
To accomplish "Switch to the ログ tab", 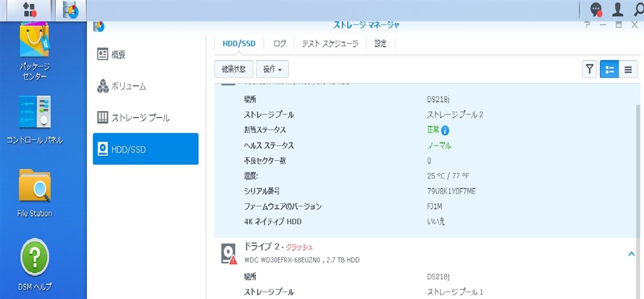I will pyautogui.click(x=279, y=44).
